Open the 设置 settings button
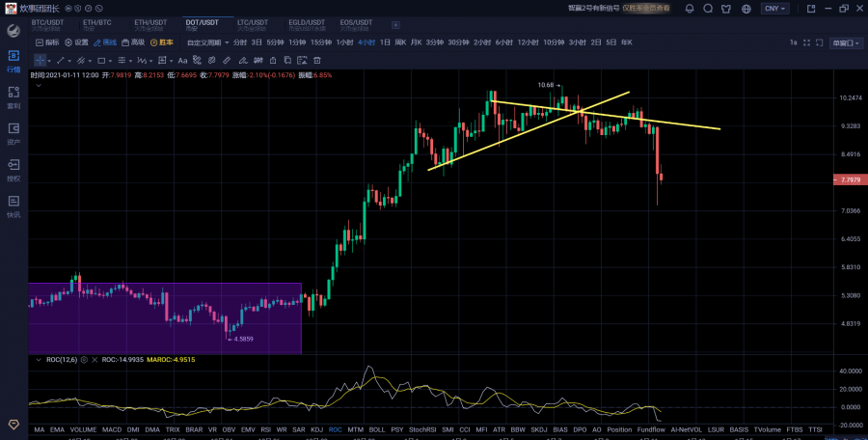The image size is (868, 440). point(76,42)
